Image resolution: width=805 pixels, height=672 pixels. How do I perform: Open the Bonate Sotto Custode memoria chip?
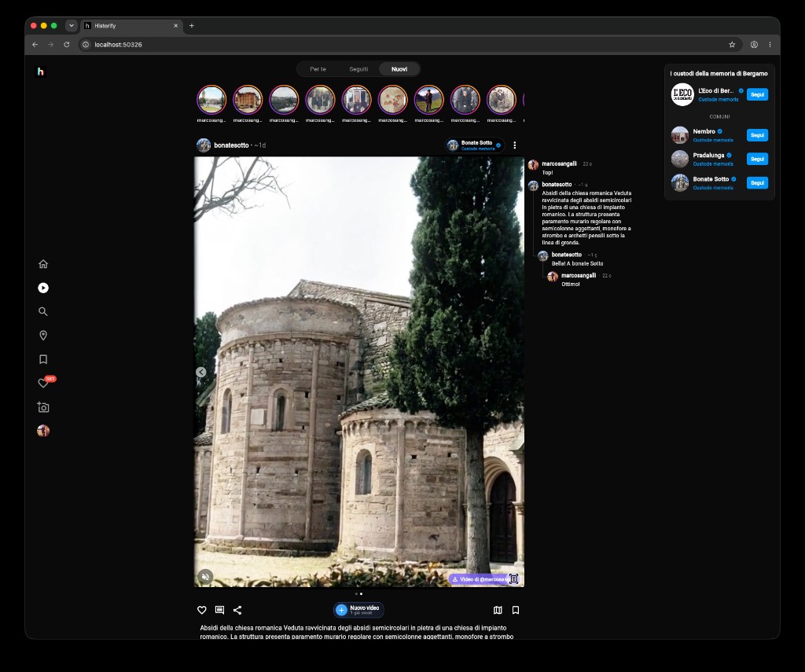click(474, 145)
